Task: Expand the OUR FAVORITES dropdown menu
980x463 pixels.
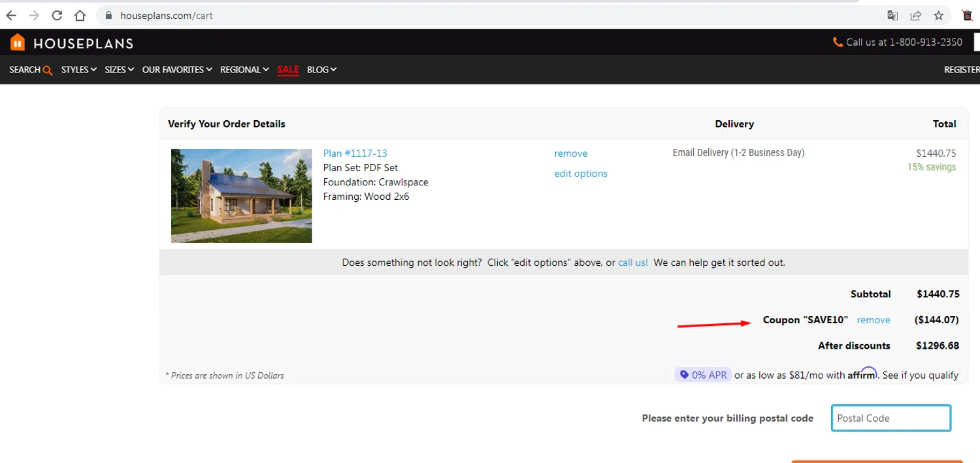Action: pyautogui.click(x=177, y=69)
